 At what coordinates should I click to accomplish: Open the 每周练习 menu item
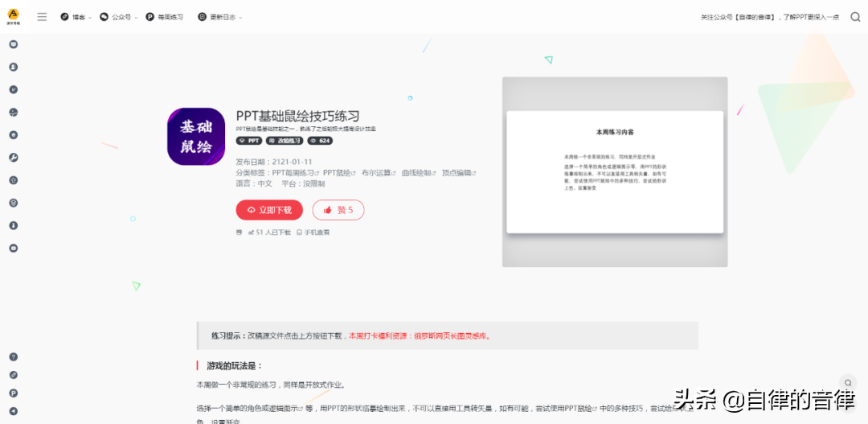click(165, 17)
